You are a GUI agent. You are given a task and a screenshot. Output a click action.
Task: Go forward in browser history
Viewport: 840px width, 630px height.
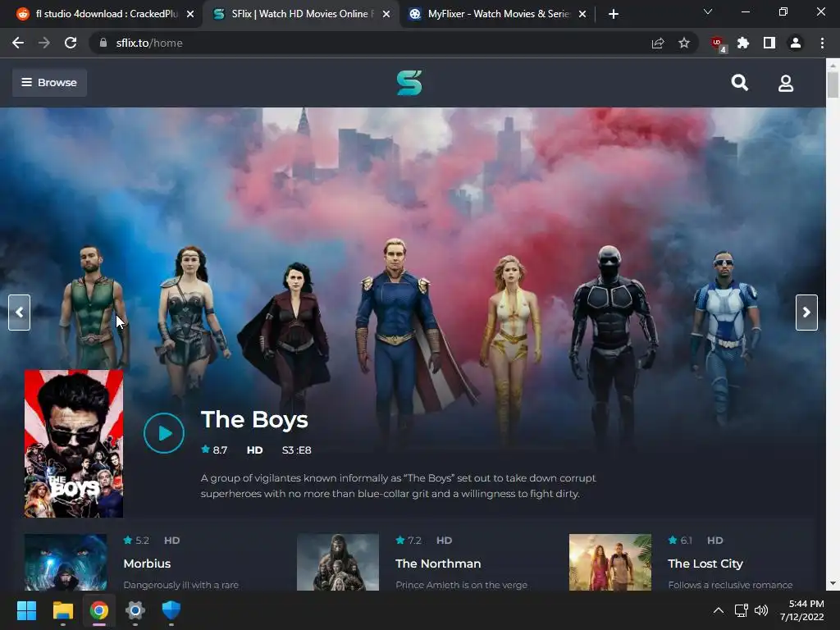click(x=44, y=43)
